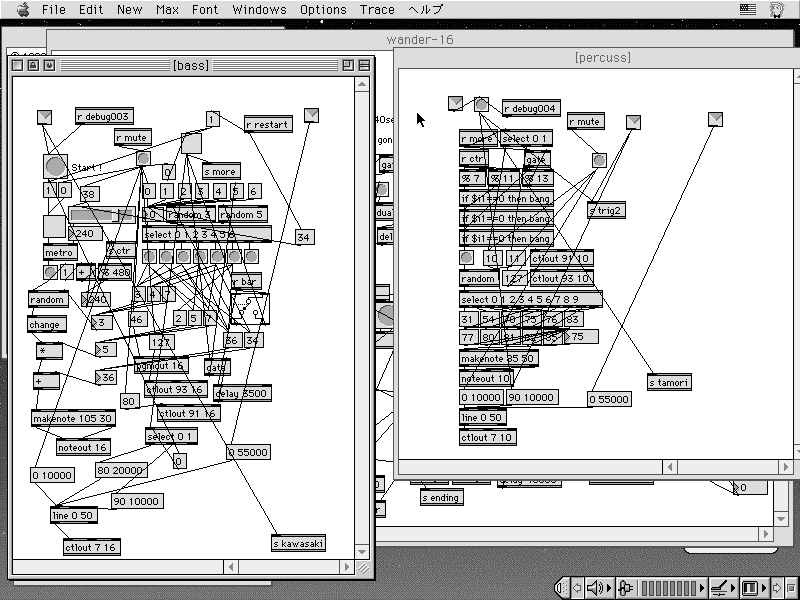Click the s ending object in wander-16
800x600 pixels.
coord(442,497)
